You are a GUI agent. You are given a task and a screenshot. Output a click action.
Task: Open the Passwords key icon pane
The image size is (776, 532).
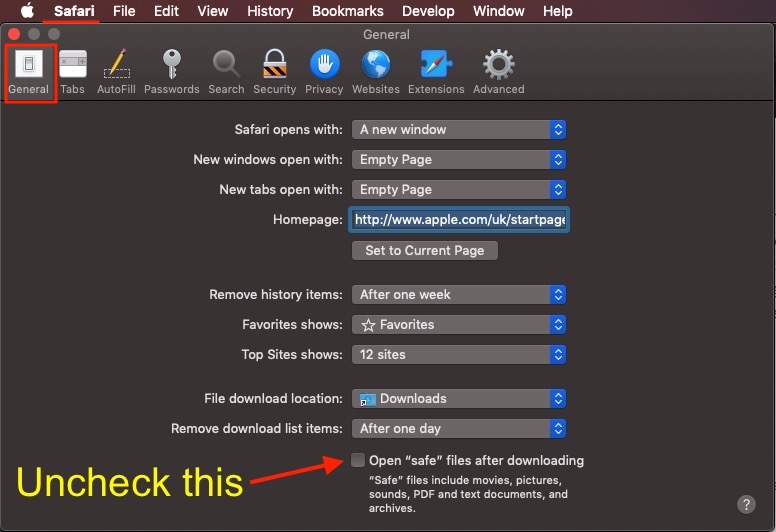tap(172, 72)
